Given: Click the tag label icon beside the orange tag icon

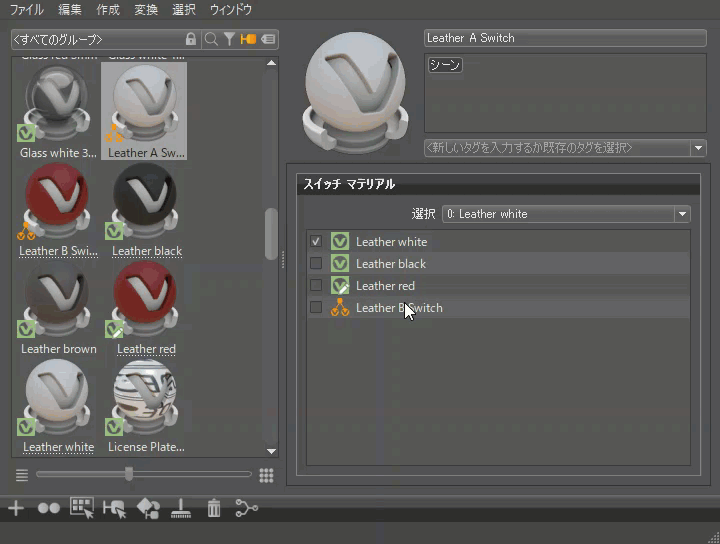Looking at the screenshot, I should coord(268,39).
